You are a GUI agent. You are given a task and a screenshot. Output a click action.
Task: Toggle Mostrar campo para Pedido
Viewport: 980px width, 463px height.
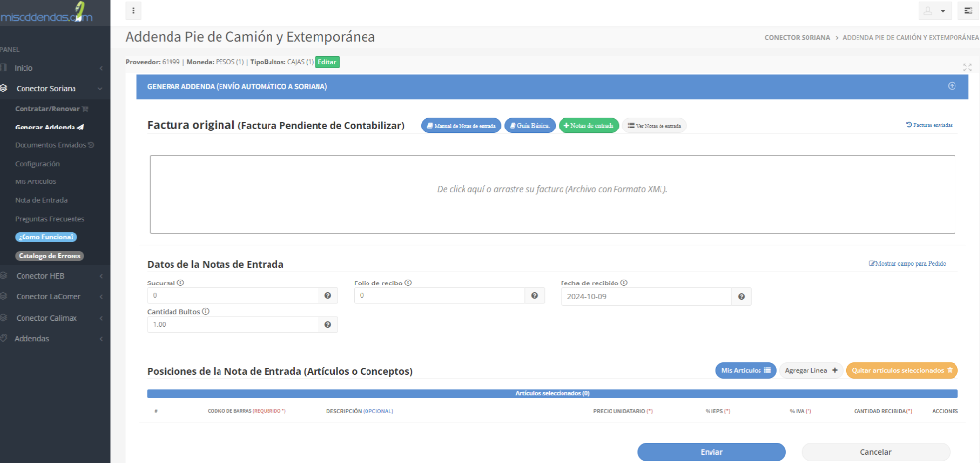point(907,264)
